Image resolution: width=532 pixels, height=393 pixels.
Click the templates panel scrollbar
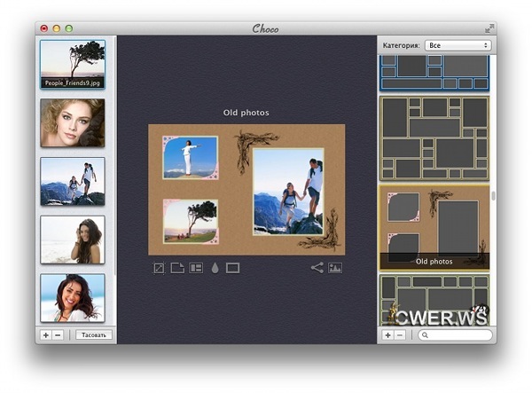pos(493,196)
